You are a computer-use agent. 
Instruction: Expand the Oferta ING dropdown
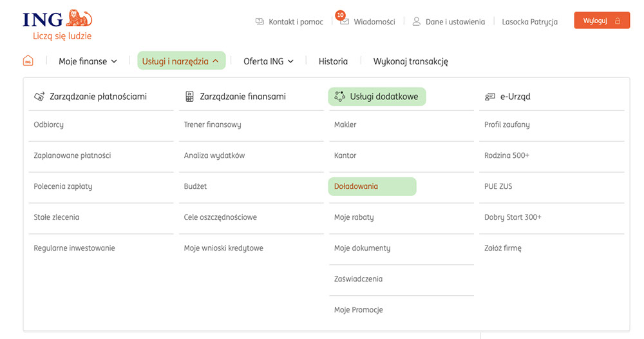click(x=268, y=61)
